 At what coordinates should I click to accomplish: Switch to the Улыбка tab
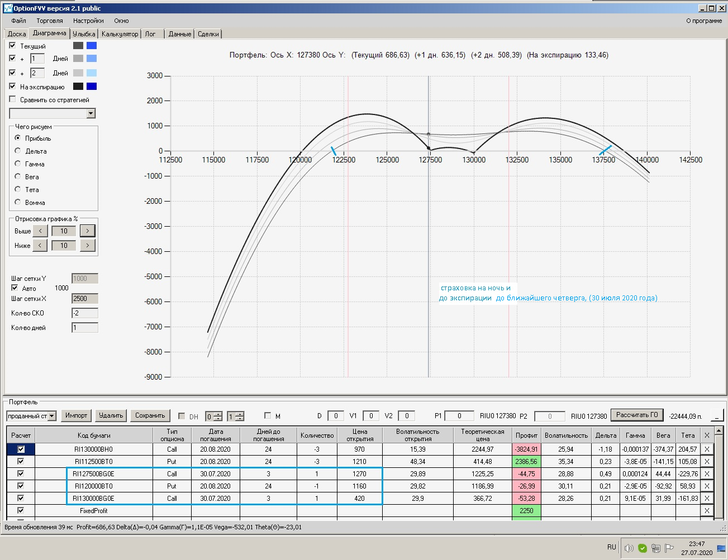coord(84,34)
